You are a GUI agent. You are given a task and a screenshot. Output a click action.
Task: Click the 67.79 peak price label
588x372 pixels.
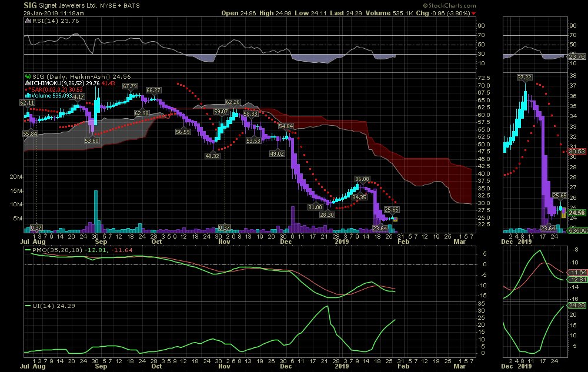pyautogui.click(x=130, y=86)
